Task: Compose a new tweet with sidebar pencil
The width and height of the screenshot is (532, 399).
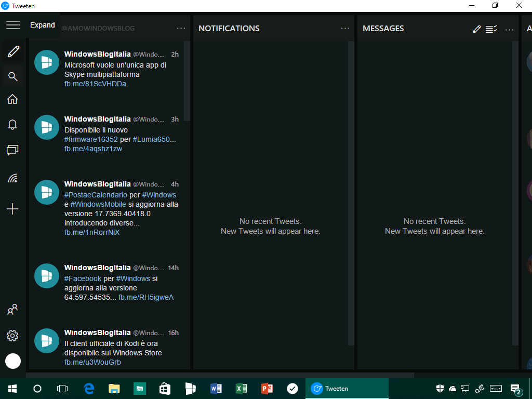Action: [13, 52]
